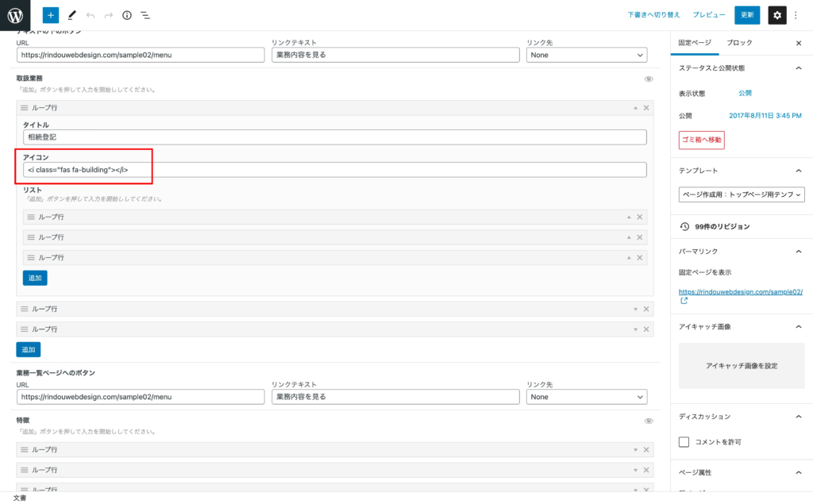Open the three-dot options menu
Screen dimensions: 813x504
(796, 15)
